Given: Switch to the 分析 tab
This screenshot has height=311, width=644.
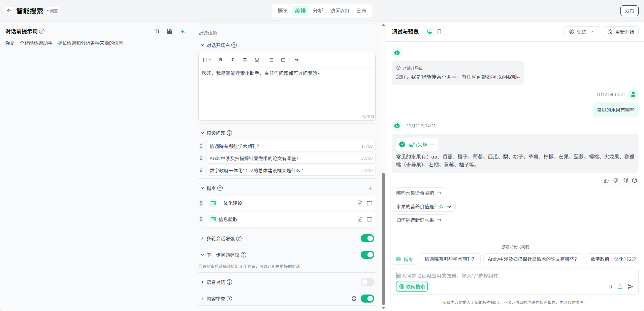Looking at the screenshot, I should [318, 11].
